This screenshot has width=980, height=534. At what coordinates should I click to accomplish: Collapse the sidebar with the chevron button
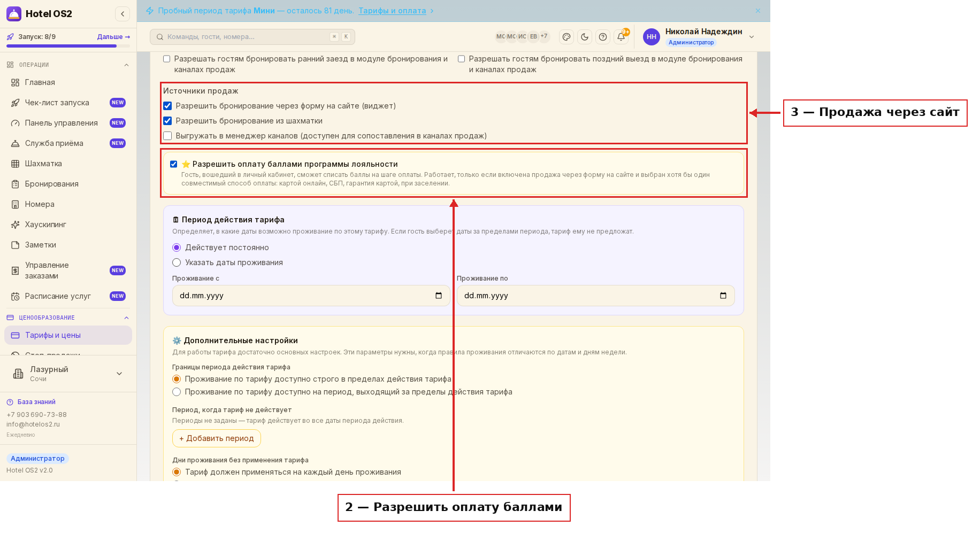(122, 14)
